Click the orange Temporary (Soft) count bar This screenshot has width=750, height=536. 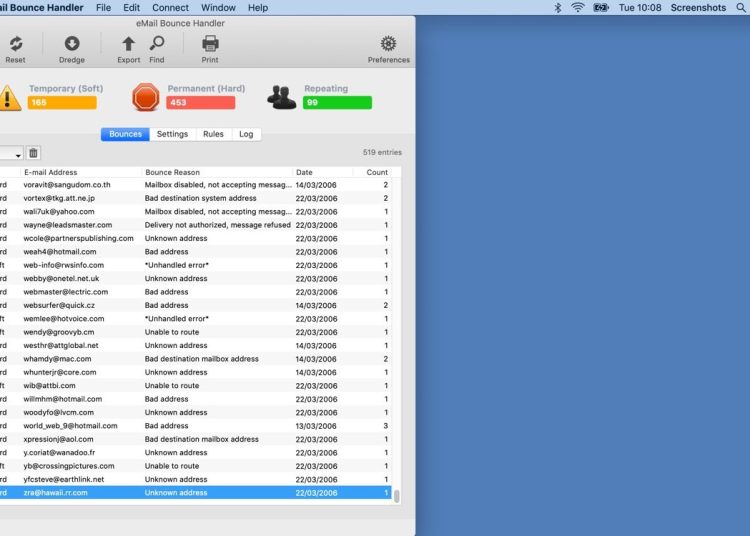click(x=62, y=103)
